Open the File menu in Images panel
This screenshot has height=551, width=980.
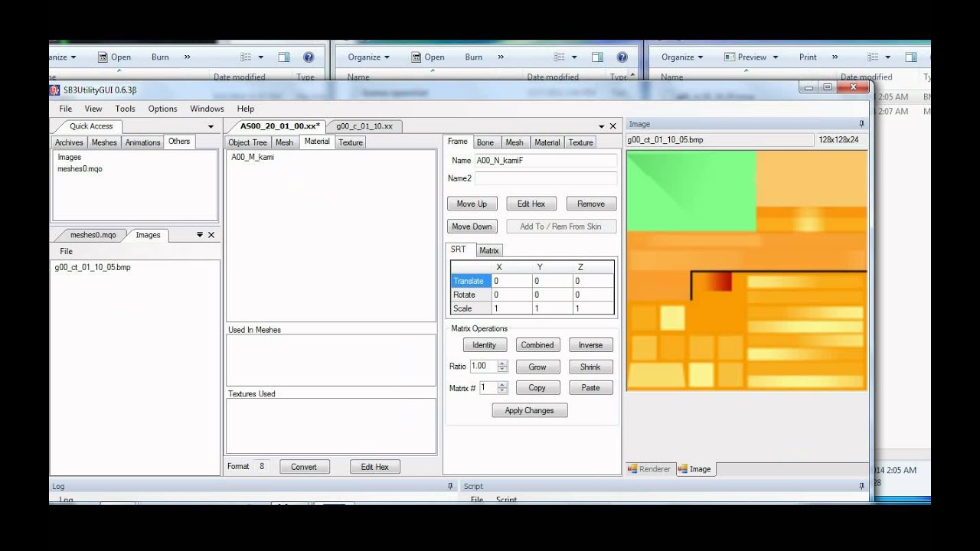pos(67,251)
